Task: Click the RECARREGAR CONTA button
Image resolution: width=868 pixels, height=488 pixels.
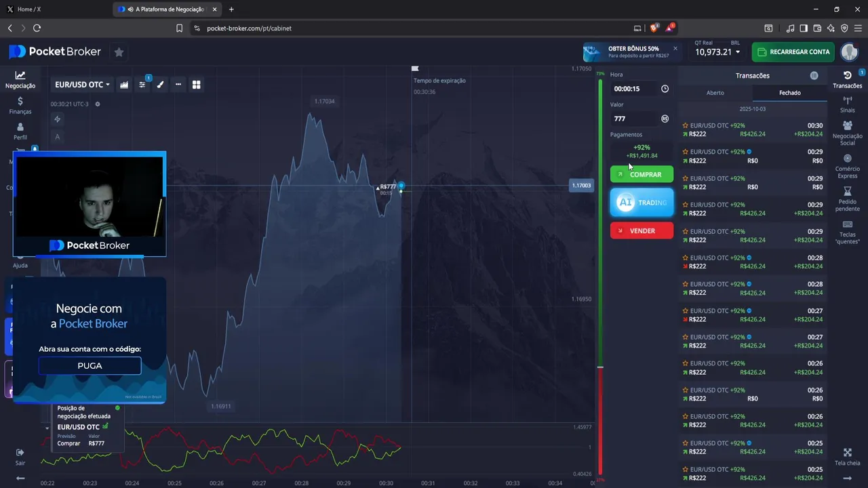Action: tap(793, 52)
